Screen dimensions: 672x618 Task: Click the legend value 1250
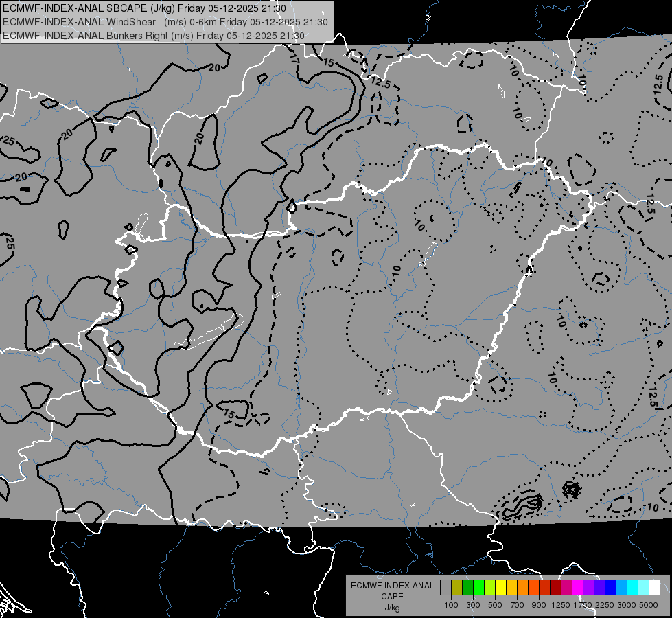point(561,605)
